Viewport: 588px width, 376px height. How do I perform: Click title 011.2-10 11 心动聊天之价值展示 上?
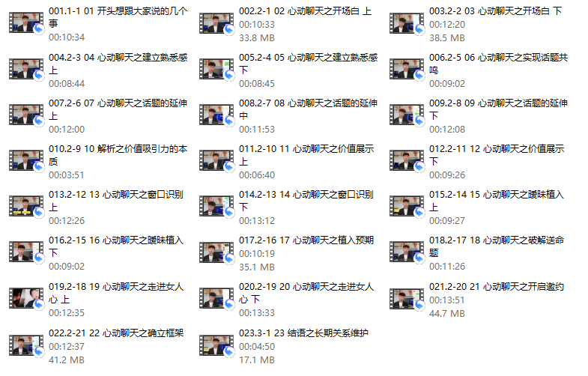(x=306, y=155)
